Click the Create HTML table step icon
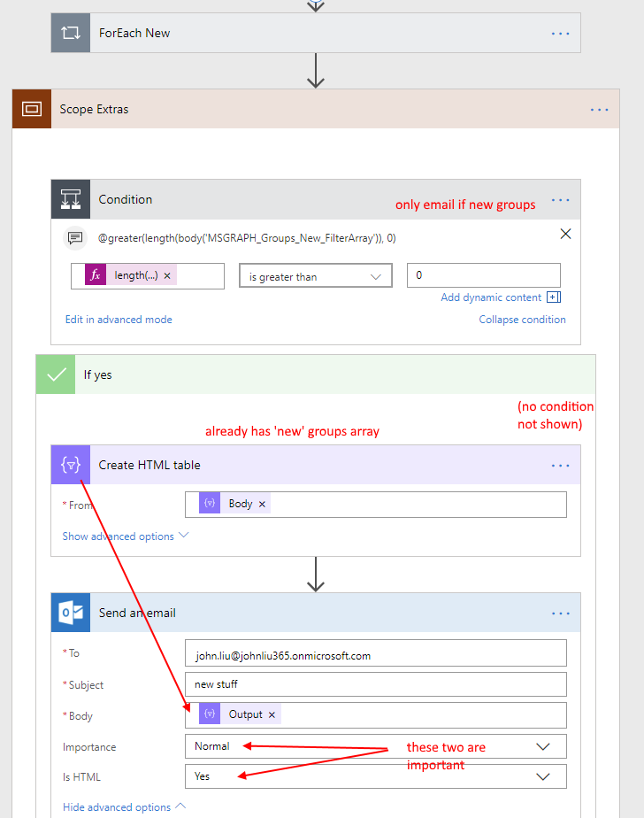This screenshot has height=818, width=644. point(71,465)
